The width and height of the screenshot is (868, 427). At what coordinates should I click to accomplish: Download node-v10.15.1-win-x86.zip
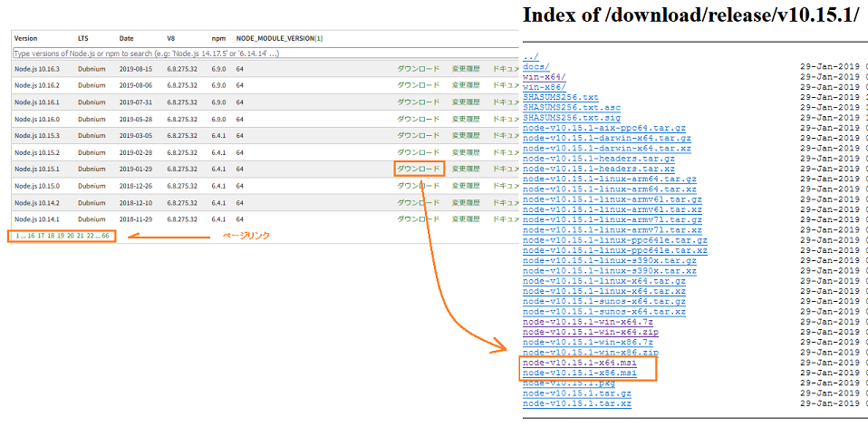[591, 353]
